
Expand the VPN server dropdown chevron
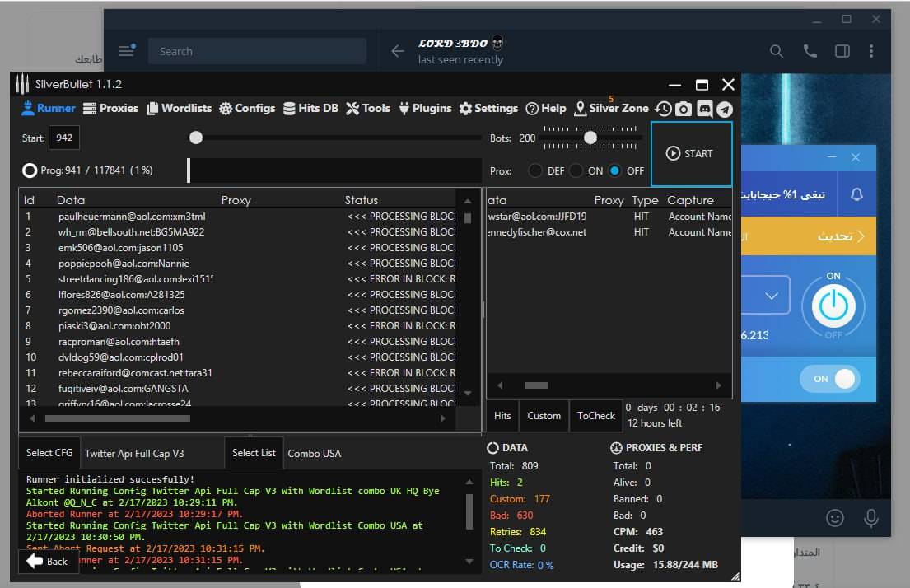(772, 296)
